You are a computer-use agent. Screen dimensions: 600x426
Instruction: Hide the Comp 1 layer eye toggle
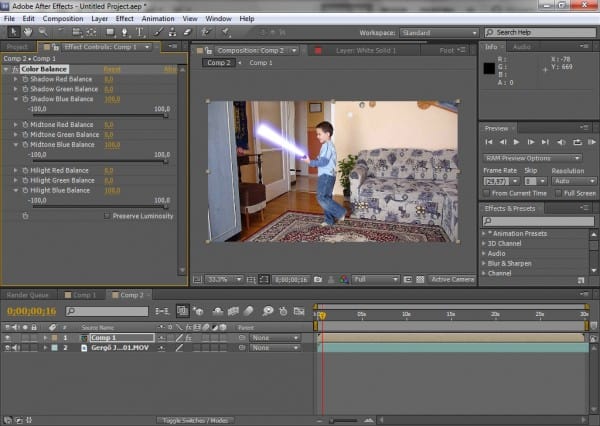(7, 338)
